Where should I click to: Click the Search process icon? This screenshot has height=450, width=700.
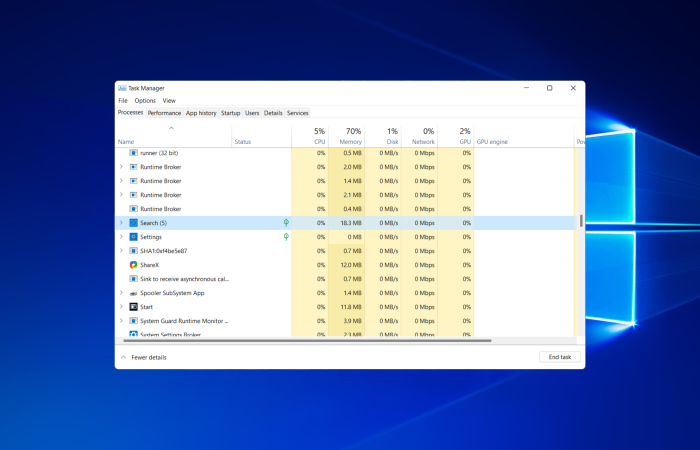click(133, 223)
